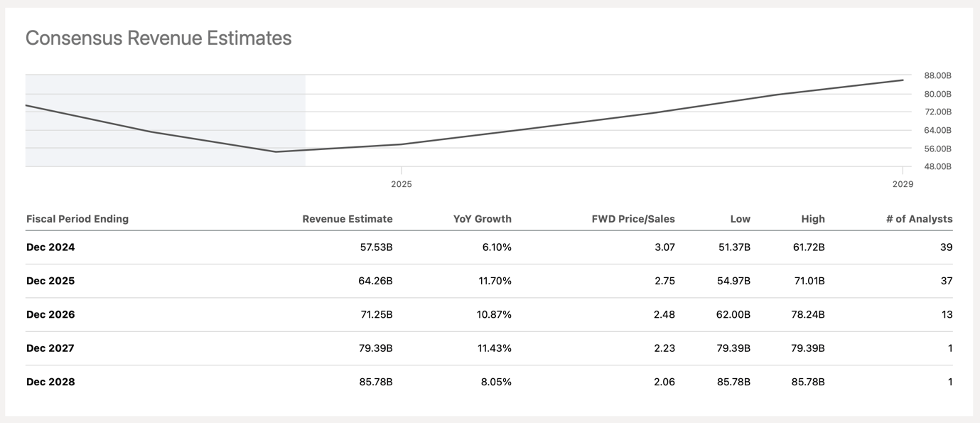Viewport: 980px width, 423px height.
Task: Click the YoY Growth column header
Action: click(482, 219)
